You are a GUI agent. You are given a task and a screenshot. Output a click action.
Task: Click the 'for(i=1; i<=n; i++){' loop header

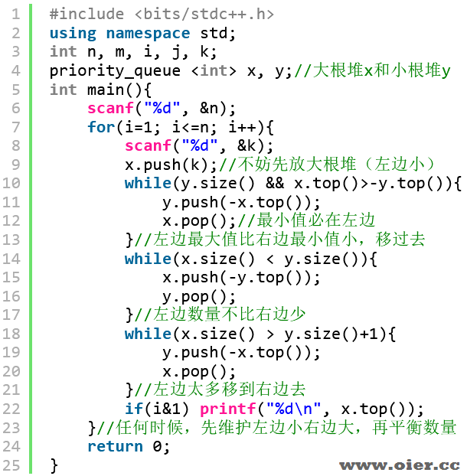(181, 127)
